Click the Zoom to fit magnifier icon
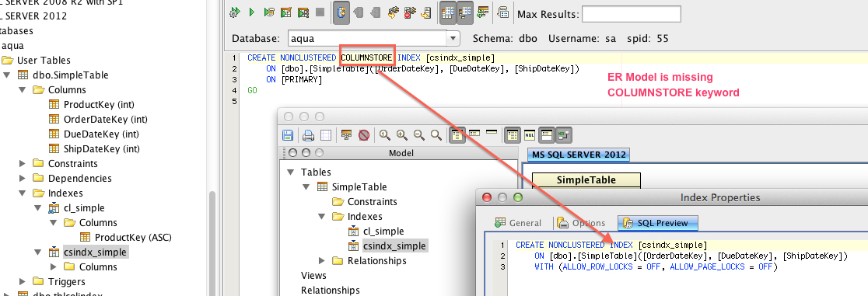The image size is (868, 296). tap(437, 134)
